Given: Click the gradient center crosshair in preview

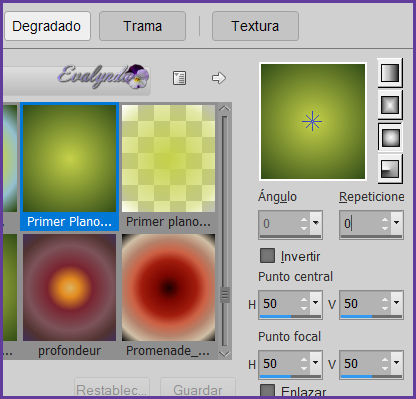Looking at the screenshot, I should 312,121.
